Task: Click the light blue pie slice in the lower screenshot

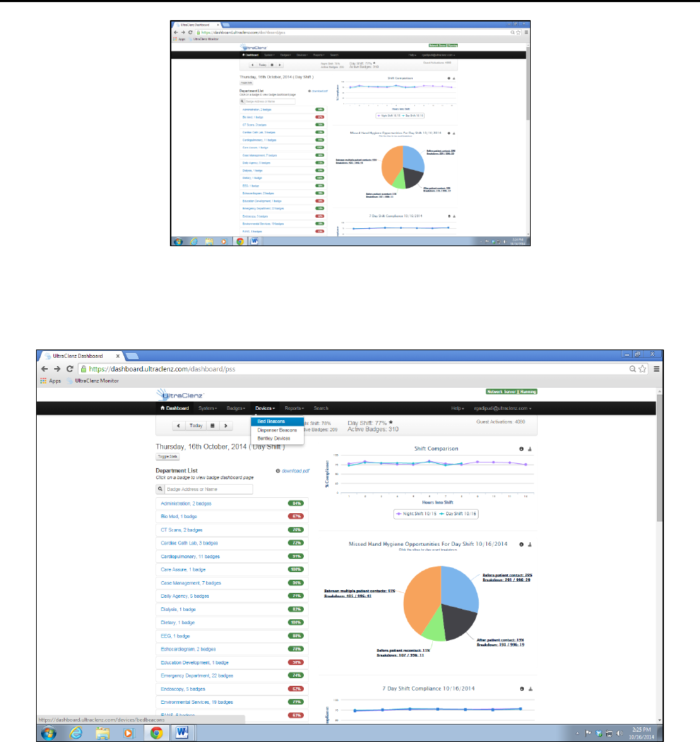Action: 459,589
